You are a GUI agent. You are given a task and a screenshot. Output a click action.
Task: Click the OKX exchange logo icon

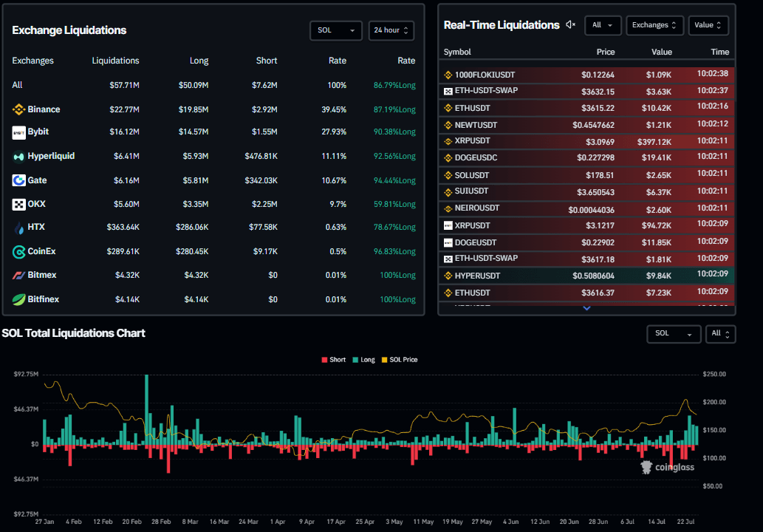(19, 204)
